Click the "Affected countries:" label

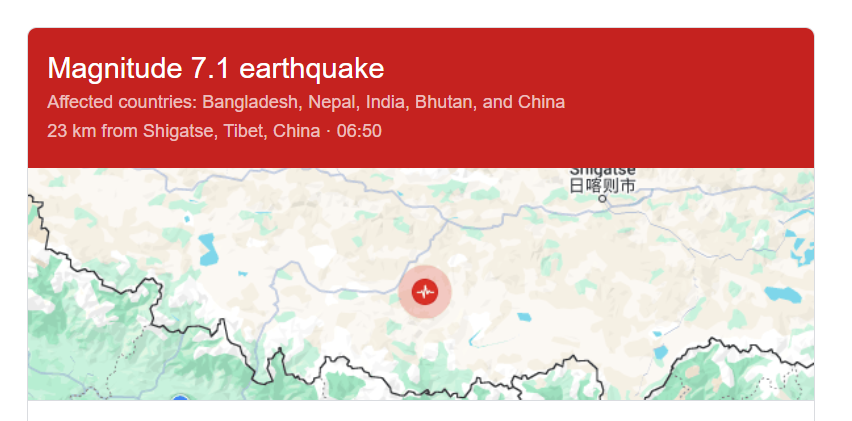coord(122,102)
